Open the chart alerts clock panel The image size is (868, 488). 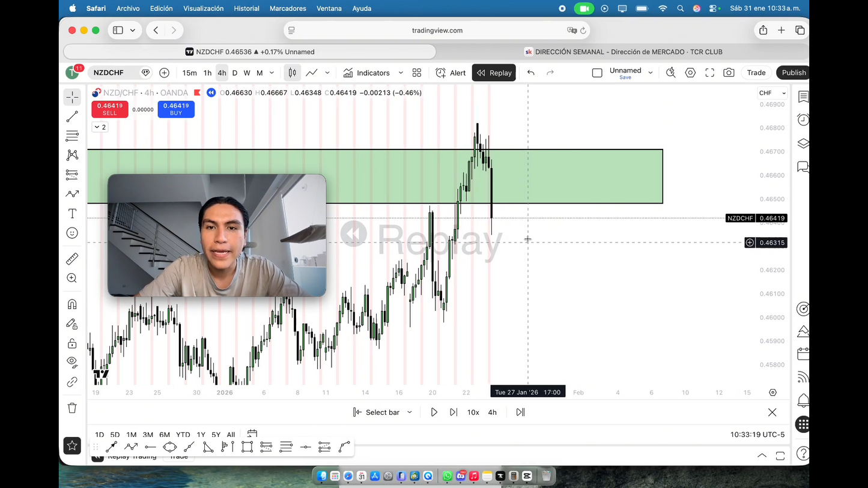tap(803, 119)
